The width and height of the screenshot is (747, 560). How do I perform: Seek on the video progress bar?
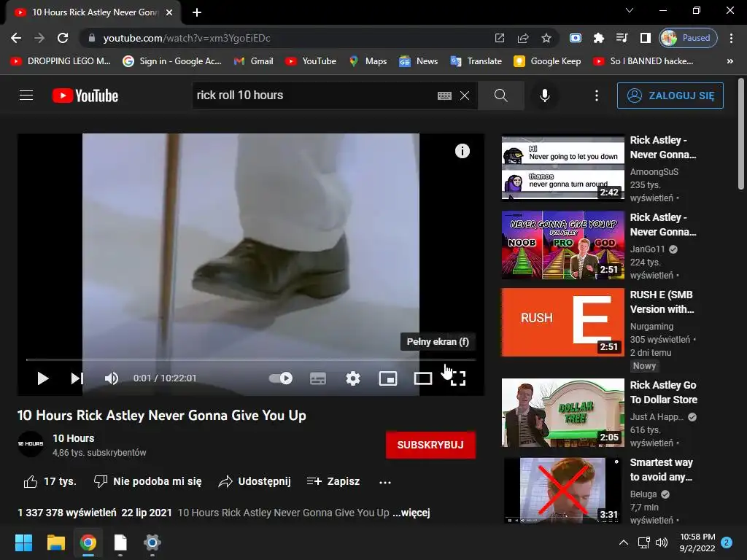pos(251,359)
